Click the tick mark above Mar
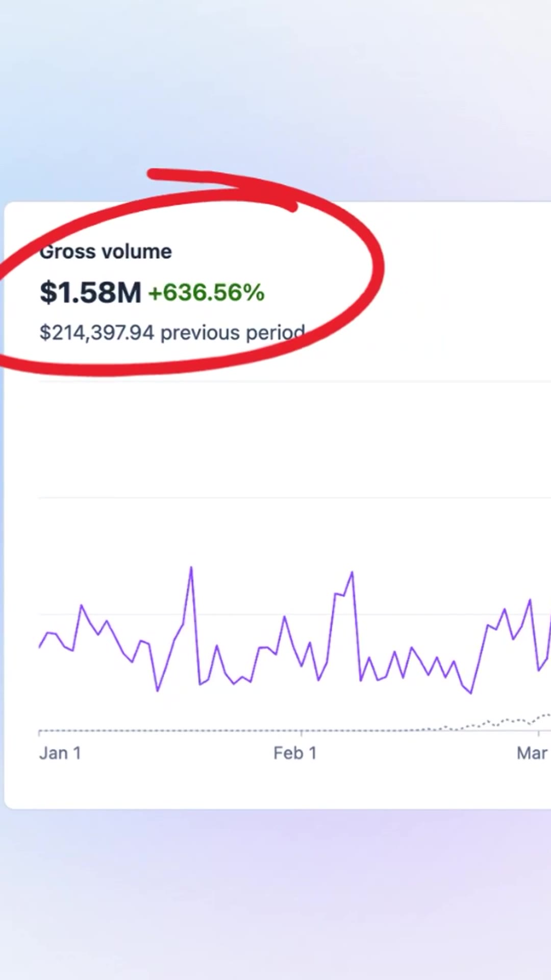Image resolution: width=551 pixels, height=980 pixels. [538, 733]
